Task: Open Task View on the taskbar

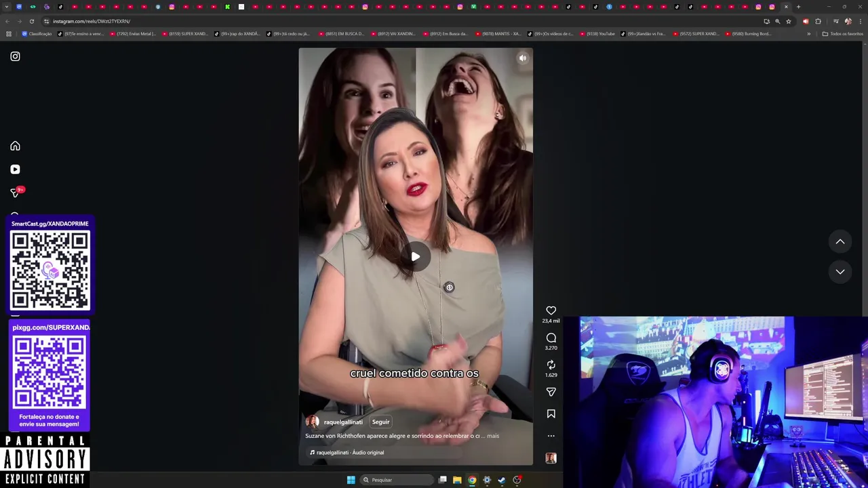Action: click(442, 480)
